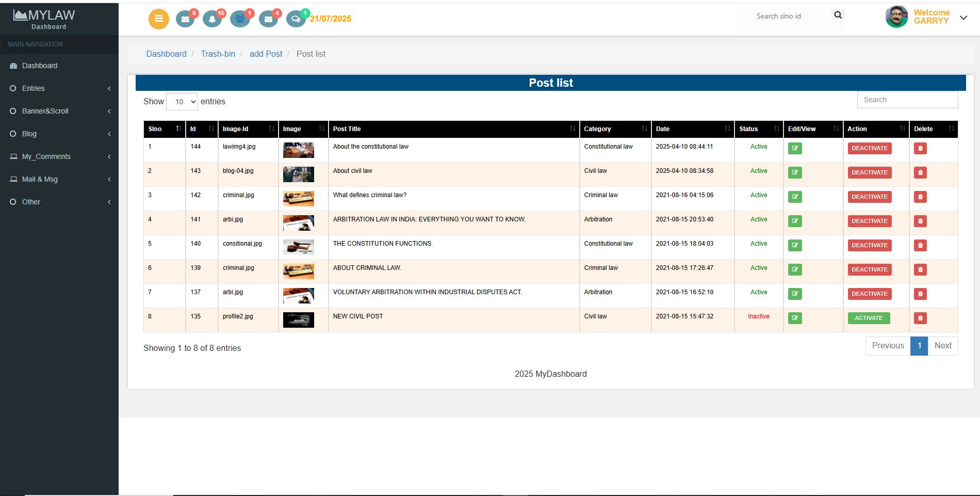Deactivate post with Id 142

coord(870,197)
